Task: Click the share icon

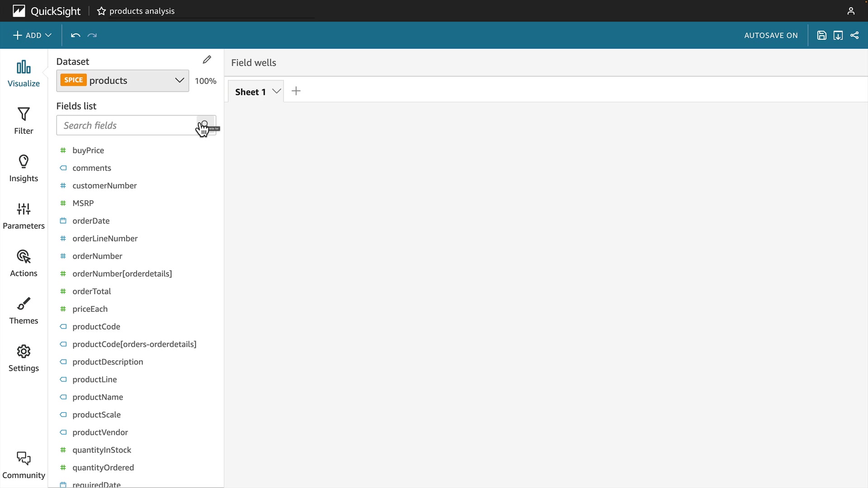Action: click(854, 35)
